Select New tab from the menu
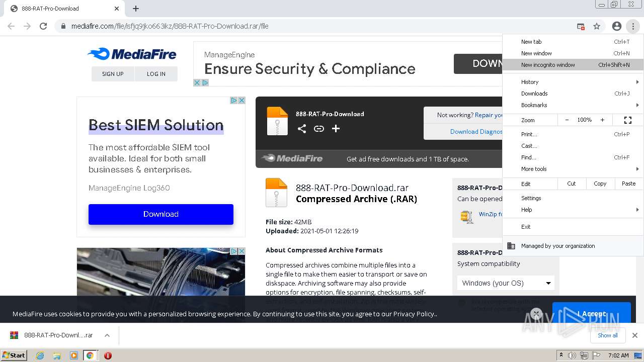The height and width of the screenshot is (362, 644). [573, 42]
